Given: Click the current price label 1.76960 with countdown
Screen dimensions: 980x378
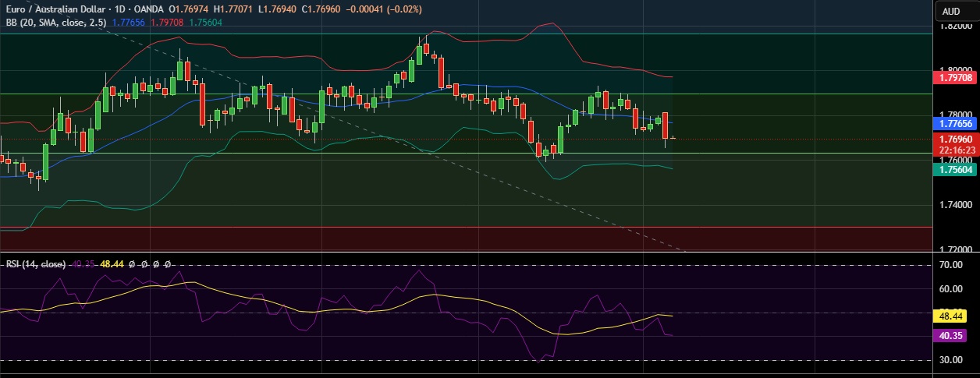Looking at the screenshot, I should coord(956,143).
